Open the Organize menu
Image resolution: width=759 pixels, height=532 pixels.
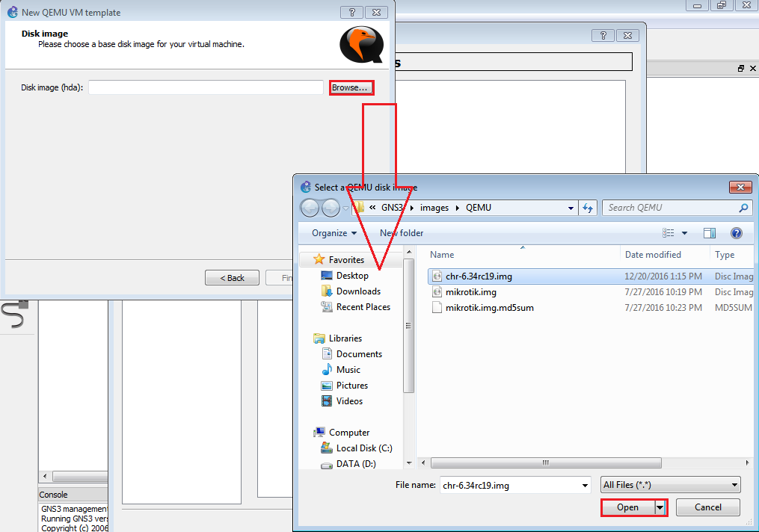[334, 233]
